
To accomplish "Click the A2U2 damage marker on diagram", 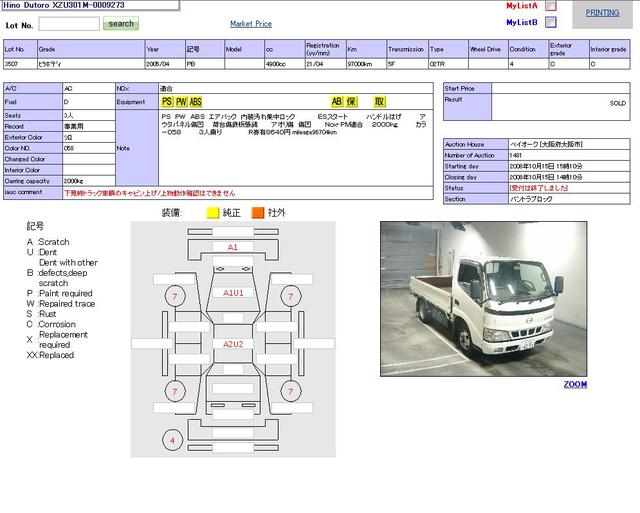I will click(233, 344).
